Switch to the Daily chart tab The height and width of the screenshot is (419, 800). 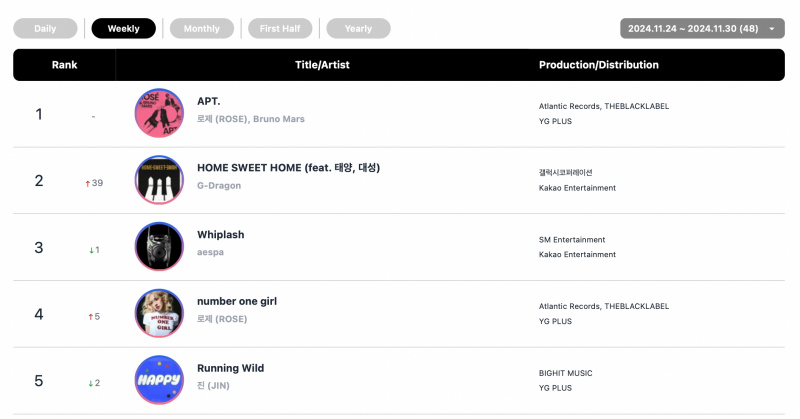tap(45, 29)
